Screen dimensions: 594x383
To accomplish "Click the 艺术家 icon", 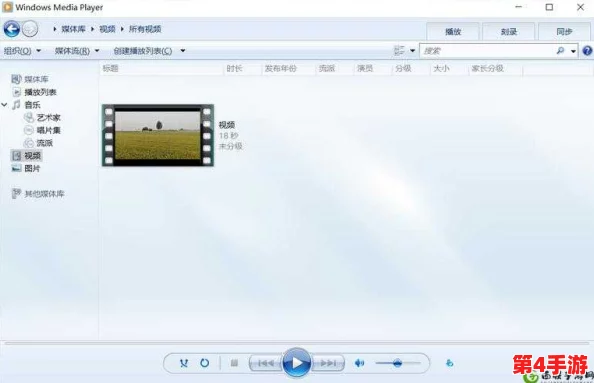I will (29, 117).
